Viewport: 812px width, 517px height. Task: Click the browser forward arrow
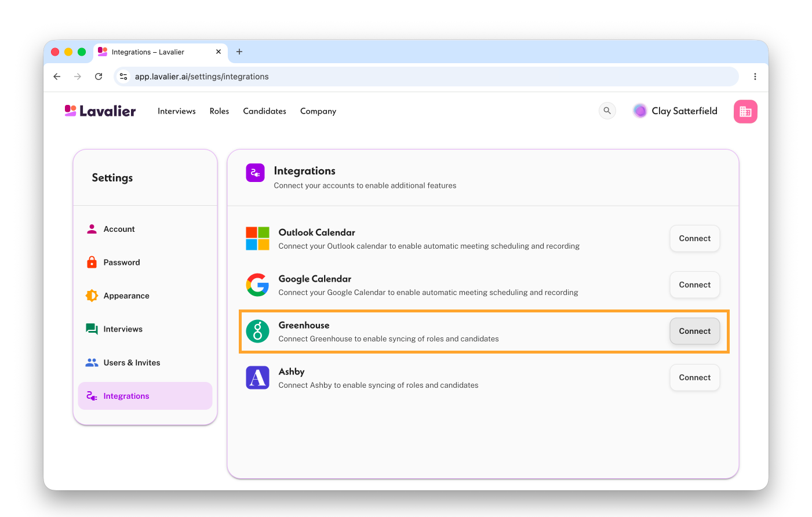click(78, 77)
